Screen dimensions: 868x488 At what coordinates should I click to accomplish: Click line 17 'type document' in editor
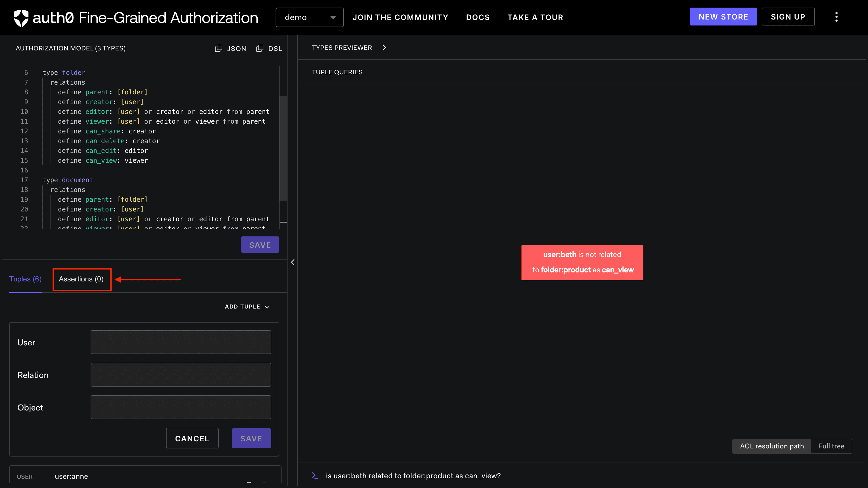click(x=67, y=180)
